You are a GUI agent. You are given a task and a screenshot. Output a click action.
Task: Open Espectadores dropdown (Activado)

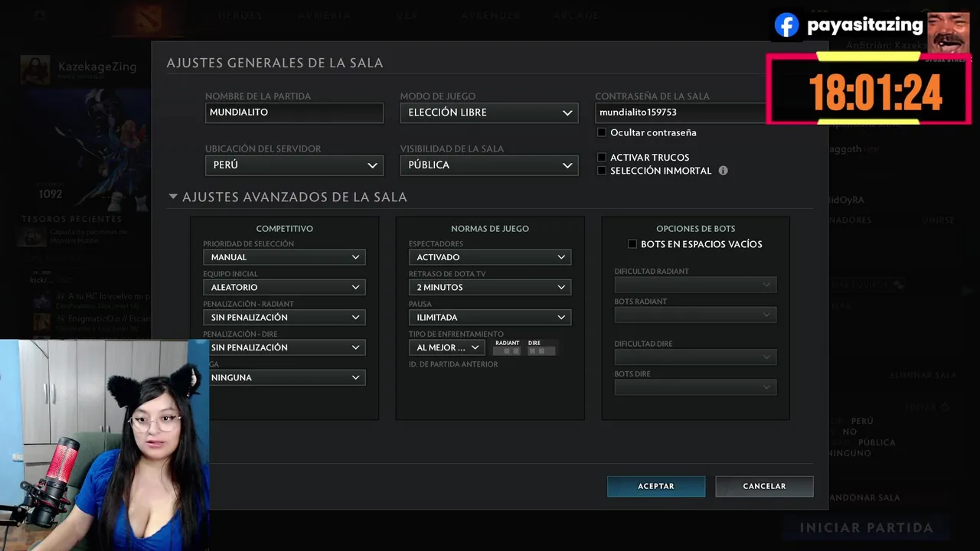pos(490,257)
